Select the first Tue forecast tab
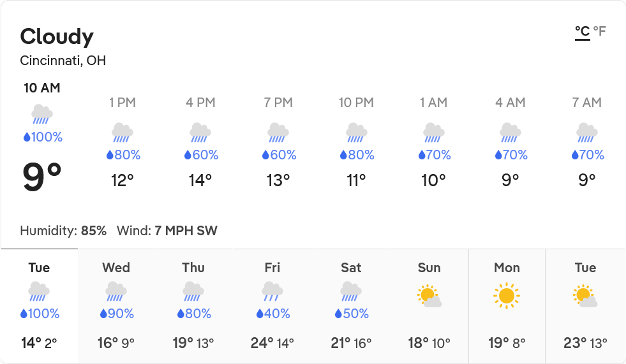Viewport: 626px width, 364px height. (40, 306)
